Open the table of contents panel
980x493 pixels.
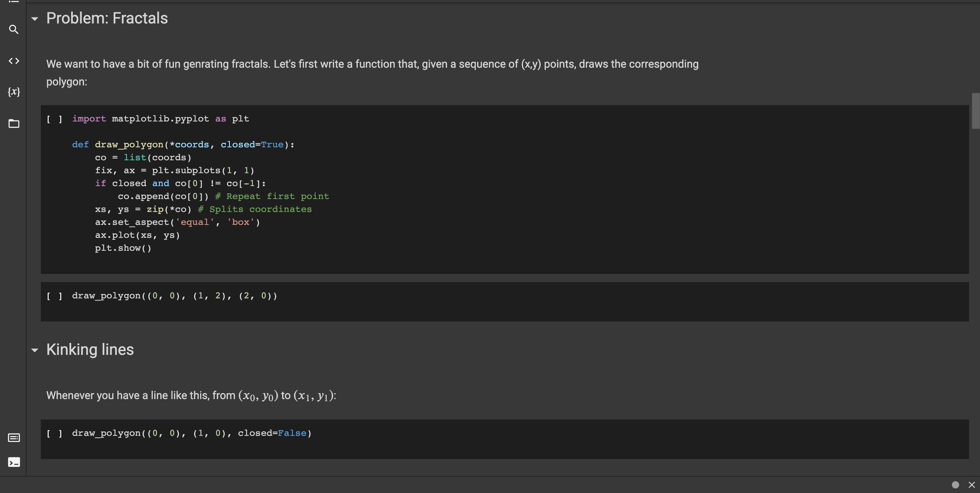(14, 2)
